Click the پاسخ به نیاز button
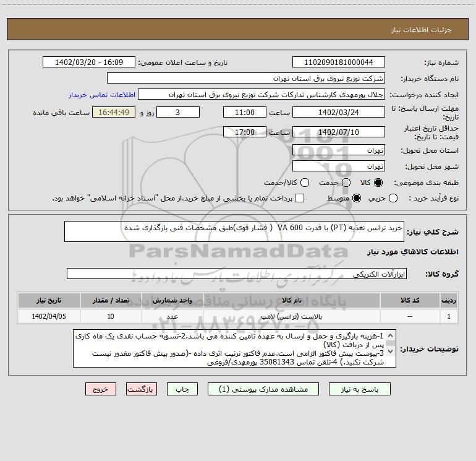 pyautogui.click(x=359, y=389)
